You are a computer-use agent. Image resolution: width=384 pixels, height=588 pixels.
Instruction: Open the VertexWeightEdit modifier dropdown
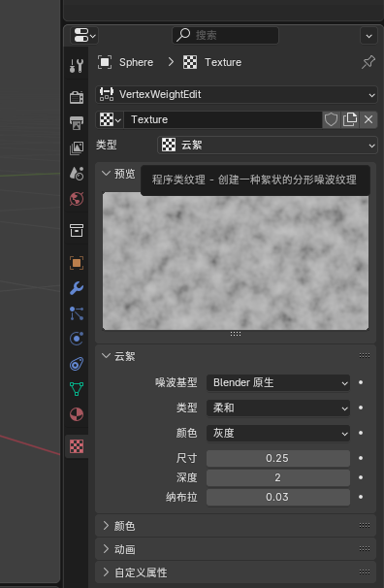click(x=237, y=94)
